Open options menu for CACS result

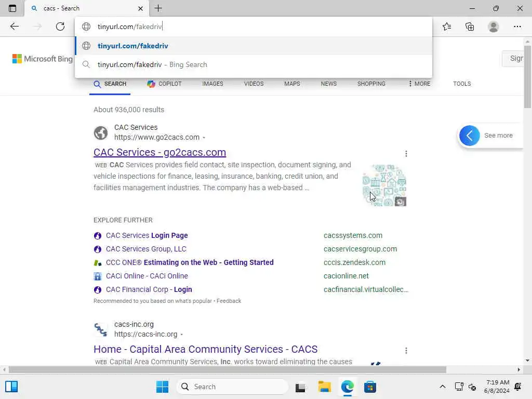406,351
